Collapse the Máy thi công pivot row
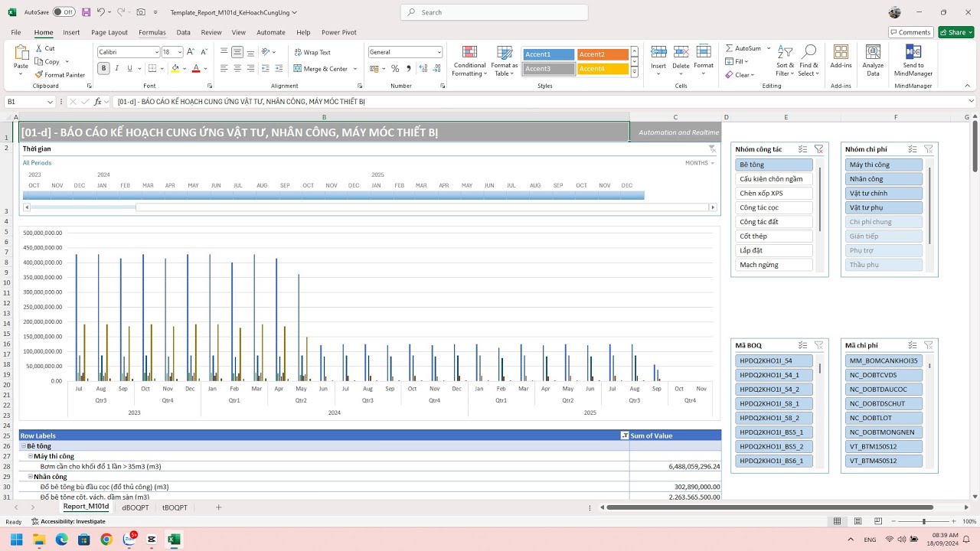This screenshot has width=980, height=551. pos(30,456)
